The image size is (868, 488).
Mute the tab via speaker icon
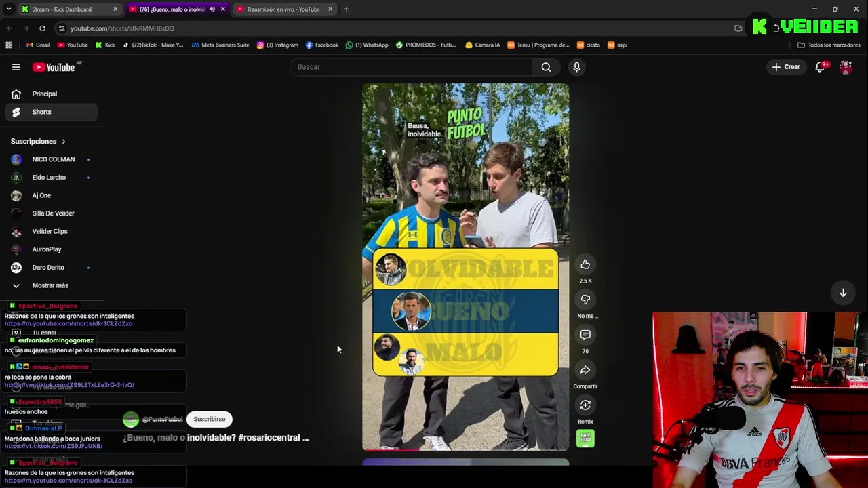pyautogui.click(x=212, y=9)
